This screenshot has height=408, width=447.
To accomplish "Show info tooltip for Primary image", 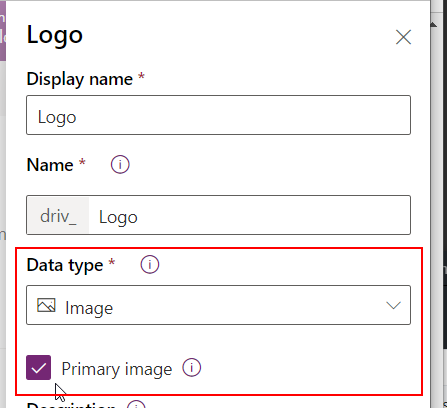I will [191, 367].
